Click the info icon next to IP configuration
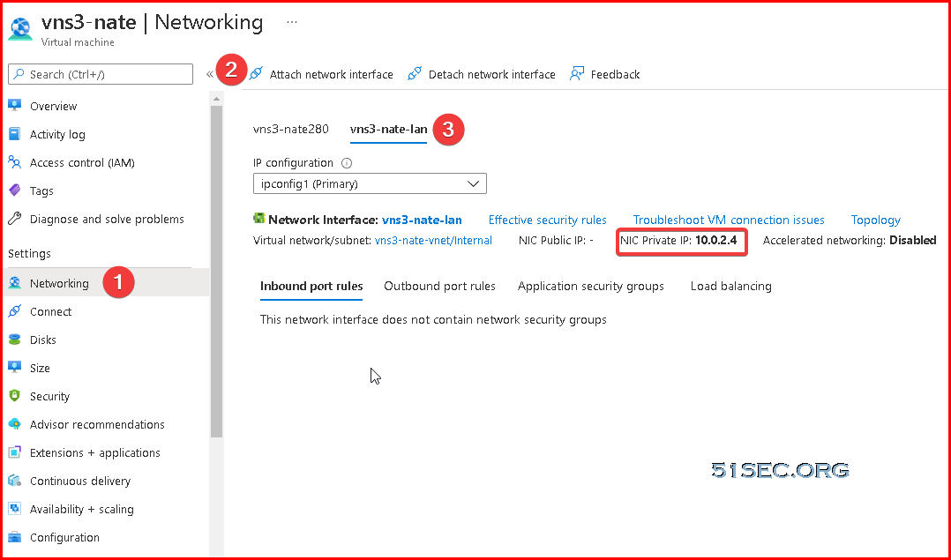Image resolution: width=951 pixels, height=560 pixels. tap(347, 163)
